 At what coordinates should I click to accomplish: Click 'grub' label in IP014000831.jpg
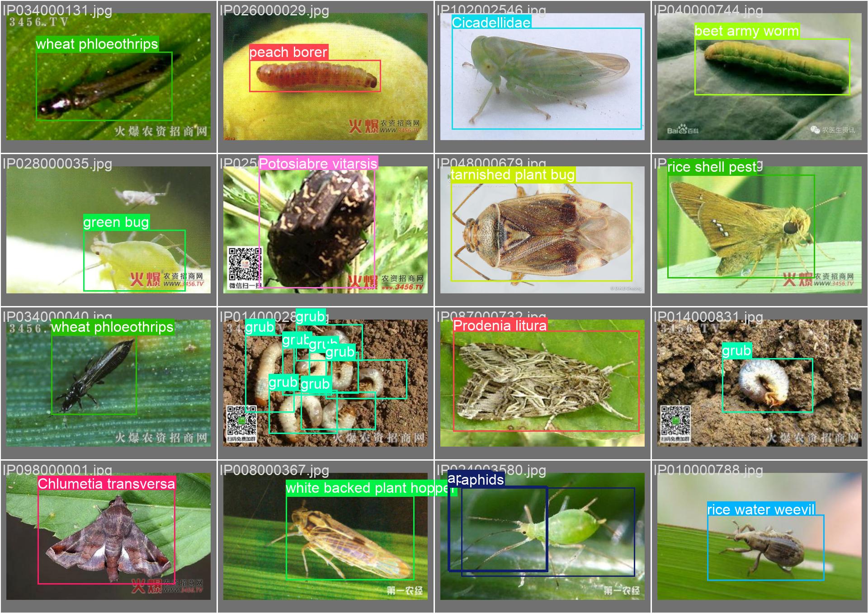pyautogui.click(x=736, y=350)
